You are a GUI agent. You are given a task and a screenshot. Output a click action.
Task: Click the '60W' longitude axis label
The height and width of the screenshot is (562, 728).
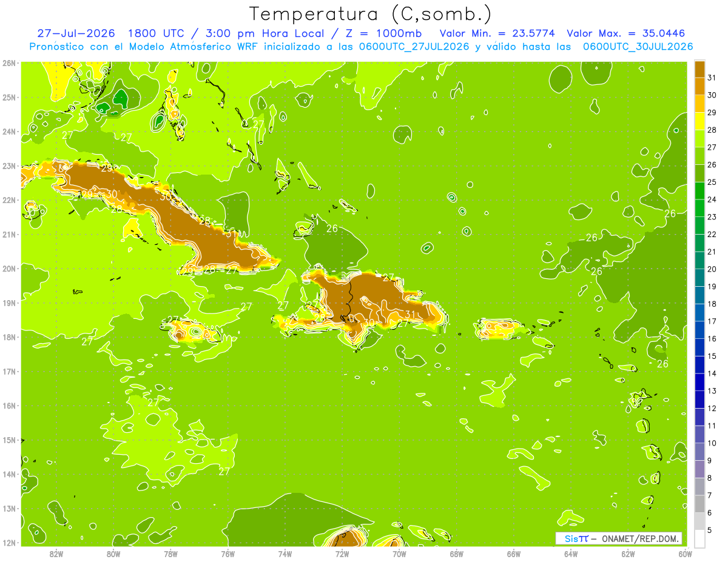coord(685,554)
